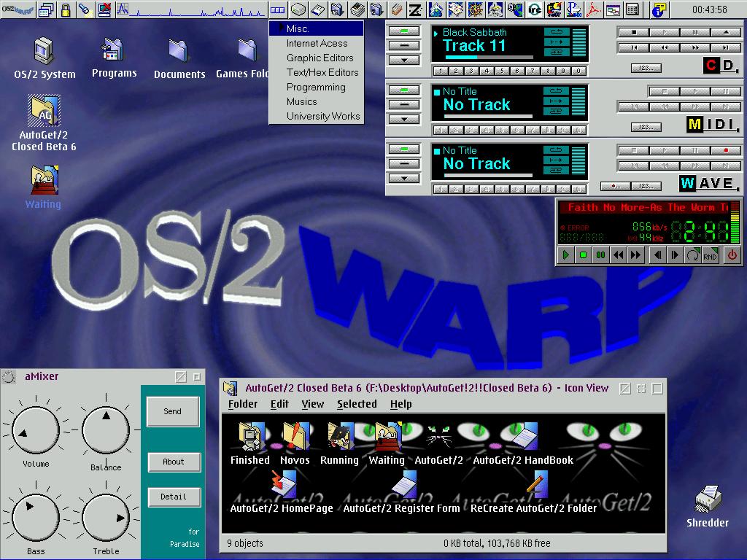Expand the down arrow on WAVE player

tap(404, 179)
